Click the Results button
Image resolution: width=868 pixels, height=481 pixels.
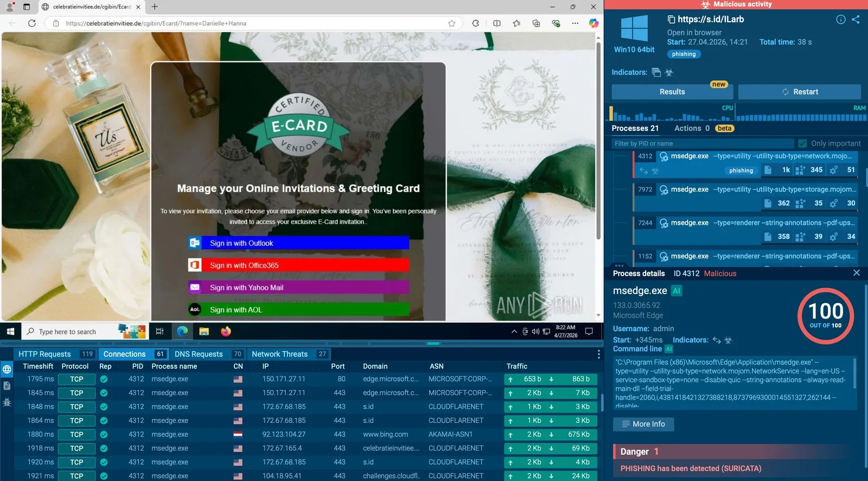click(672, 92)
